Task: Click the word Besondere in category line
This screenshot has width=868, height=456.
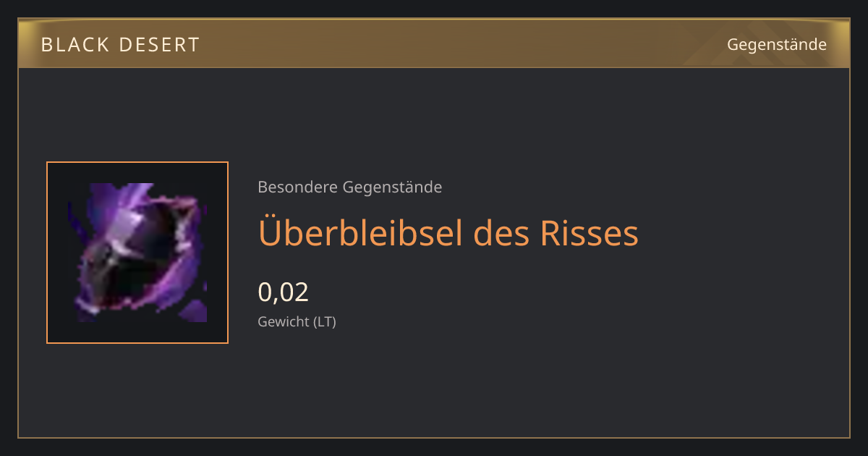Action: [x=297, y=187]
